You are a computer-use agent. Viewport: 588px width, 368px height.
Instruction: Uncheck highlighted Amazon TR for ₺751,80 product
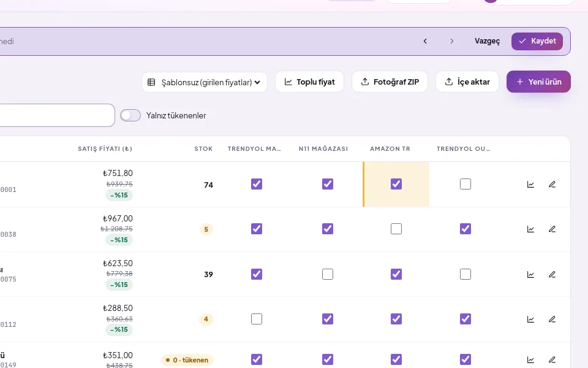(396, 184)
